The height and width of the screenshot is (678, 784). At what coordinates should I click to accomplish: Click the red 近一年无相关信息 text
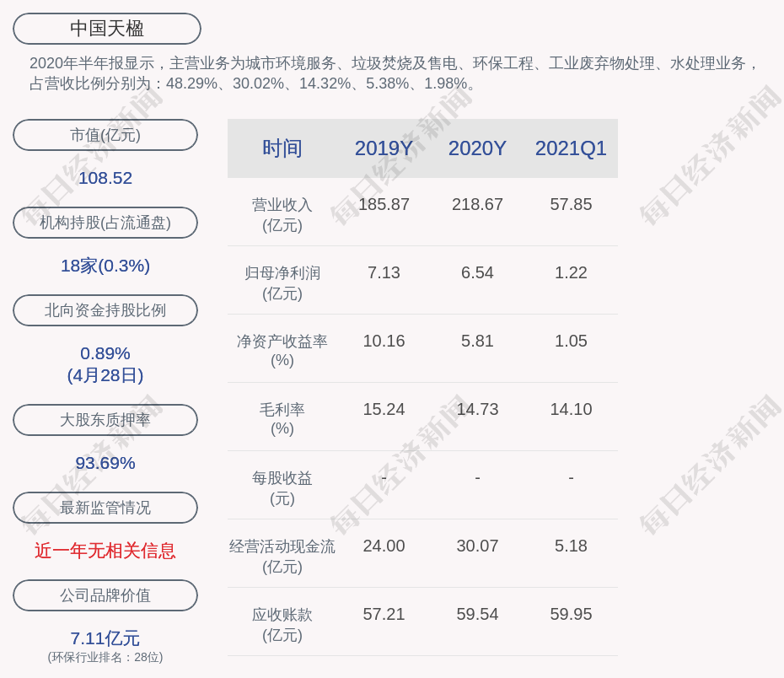[x=105, y=551]
